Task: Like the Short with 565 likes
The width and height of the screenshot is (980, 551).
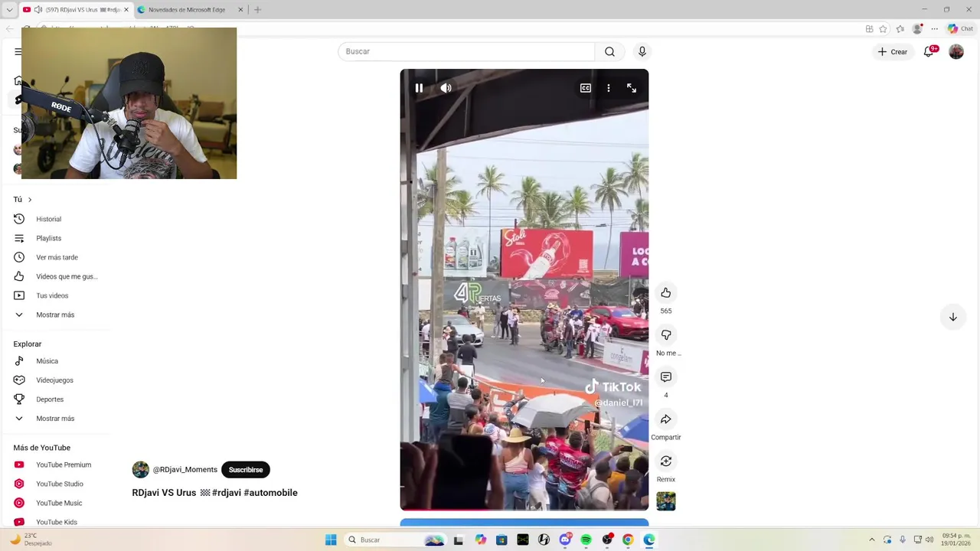Action: pyautogui.click(x=666, y=293)
